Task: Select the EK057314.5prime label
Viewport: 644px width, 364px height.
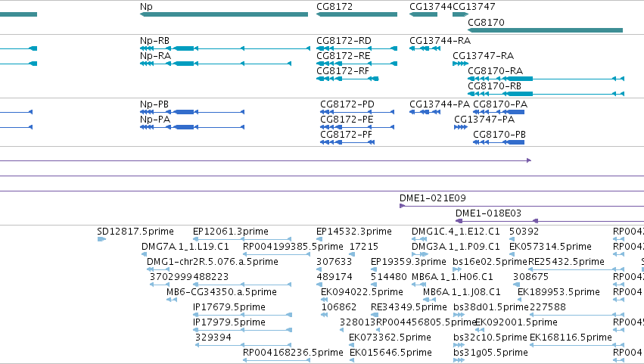Action: coord(550,247)
